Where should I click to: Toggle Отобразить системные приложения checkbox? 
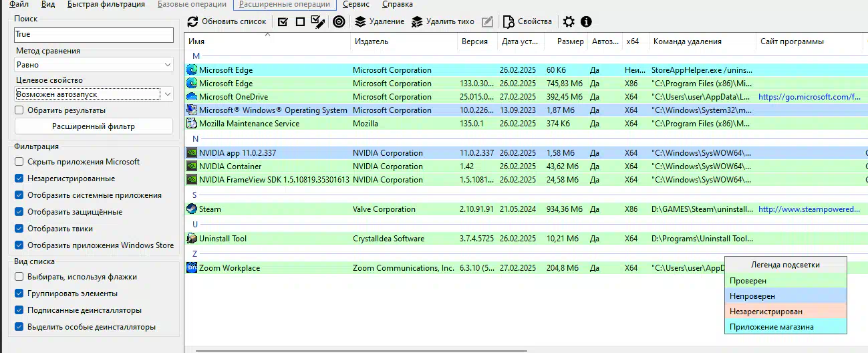pos(19,195)
